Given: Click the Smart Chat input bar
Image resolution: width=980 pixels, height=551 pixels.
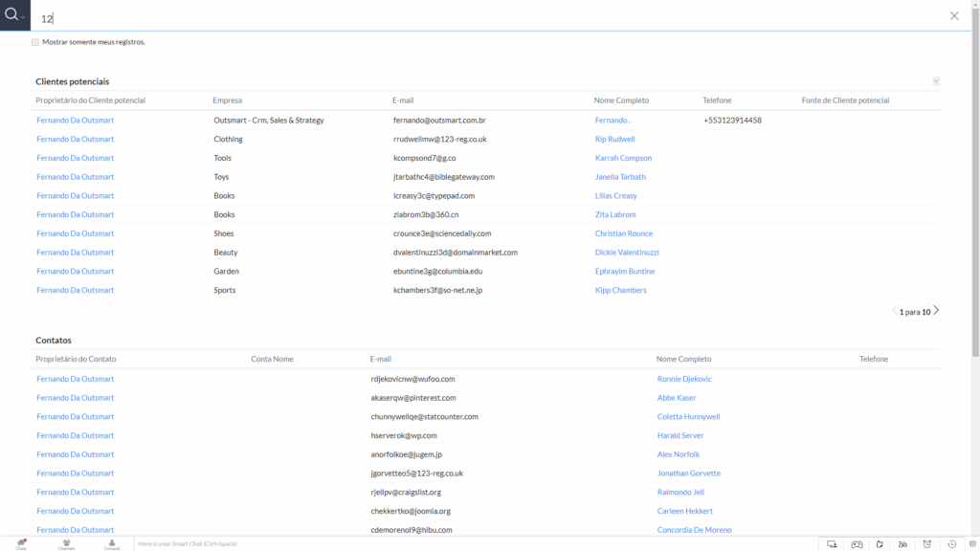Looking at the screenshot, I should click(475, 544).
